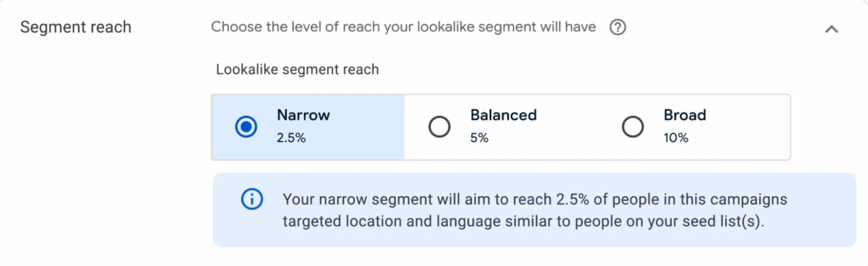Click the Segment reach heading
The width and height of the screenshot is (868, 266).
[76, 27]
